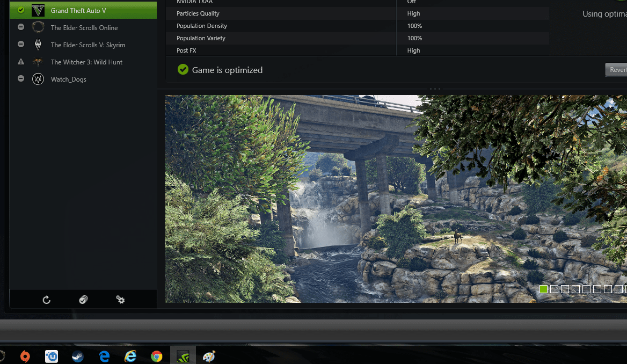Click the GeForce Experience taskbar icon
This screenshot has width=627, height=364.
(183, 355)
